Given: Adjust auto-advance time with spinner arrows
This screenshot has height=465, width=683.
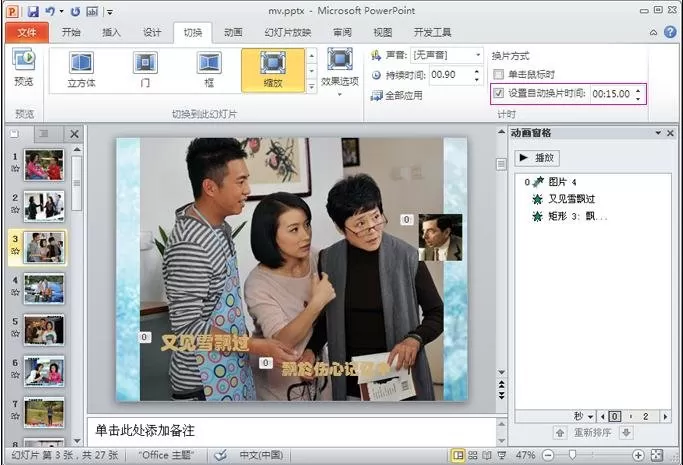Looking at the screenshot, I should 638,94.
